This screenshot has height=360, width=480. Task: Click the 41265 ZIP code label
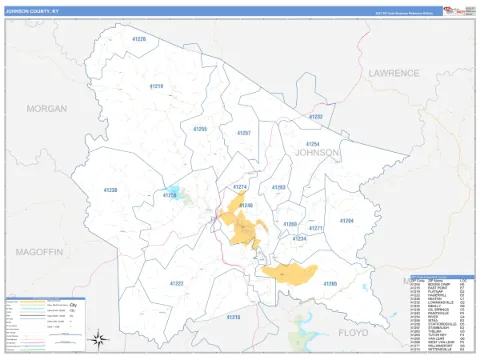[330, 284]
